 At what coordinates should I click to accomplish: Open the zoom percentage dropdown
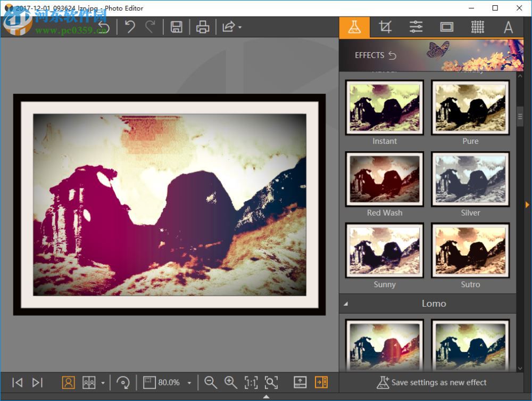pos(189,382)
